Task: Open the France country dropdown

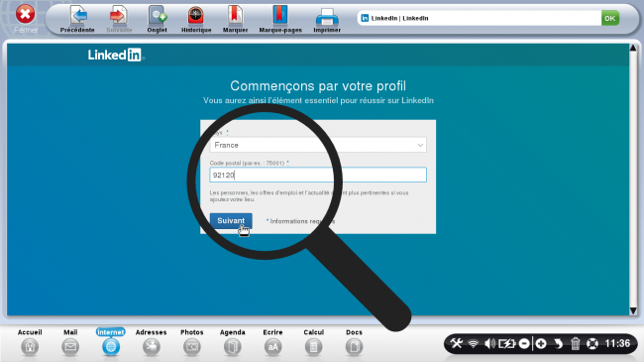Action: coord(318,145)
